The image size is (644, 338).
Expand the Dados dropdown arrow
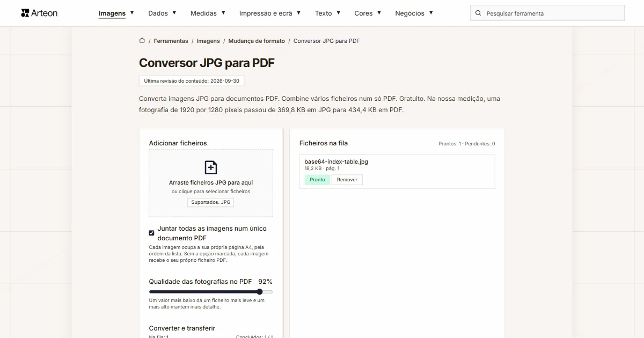pos(174,13)
